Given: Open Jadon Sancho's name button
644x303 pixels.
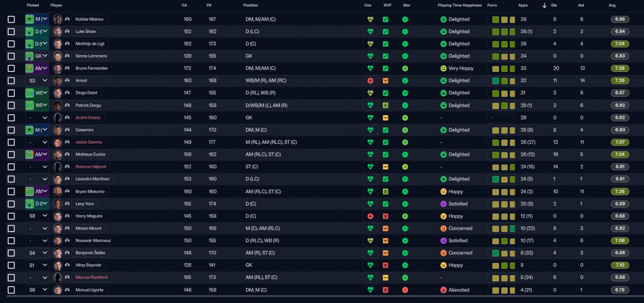Looking at the screenshot, I should click(x=88, y=142).
